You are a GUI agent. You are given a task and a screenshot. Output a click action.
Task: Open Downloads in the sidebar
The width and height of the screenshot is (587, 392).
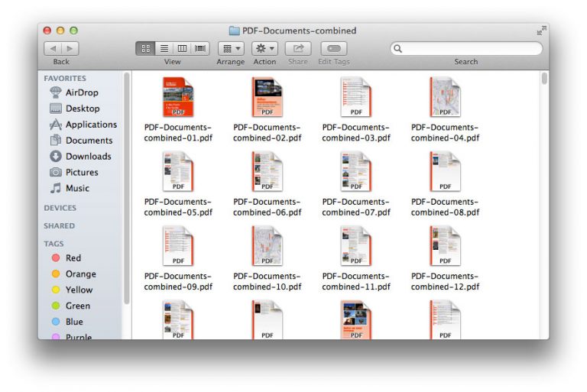point(89,156)
